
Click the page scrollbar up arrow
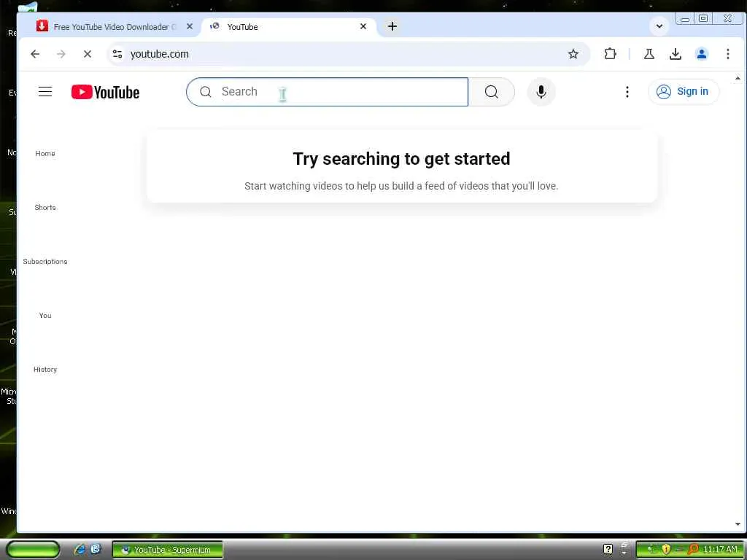[x=738, y=78]
